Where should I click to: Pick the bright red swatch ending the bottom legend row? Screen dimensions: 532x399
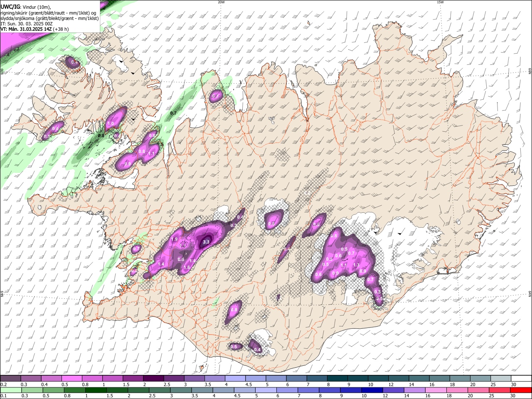click(521, 390)
